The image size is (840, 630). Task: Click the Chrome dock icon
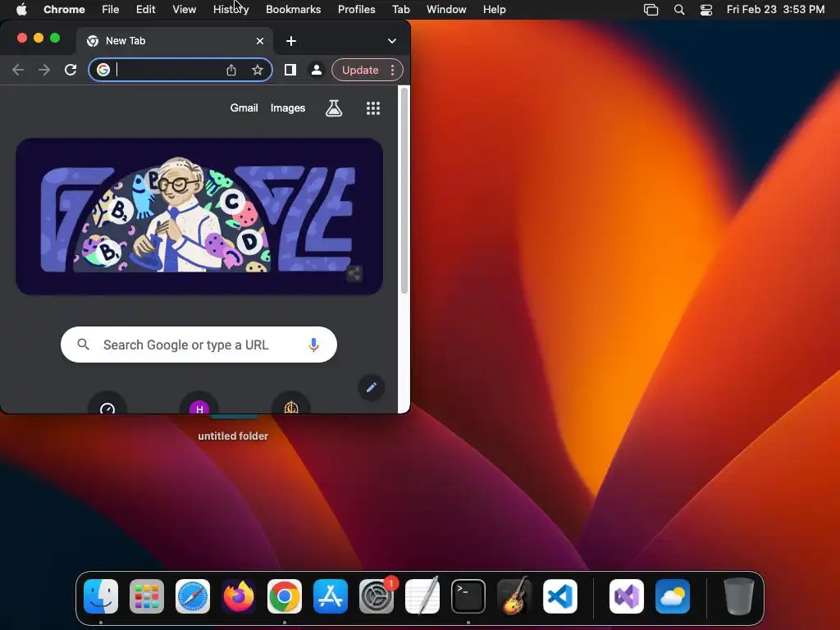(285, 596)
